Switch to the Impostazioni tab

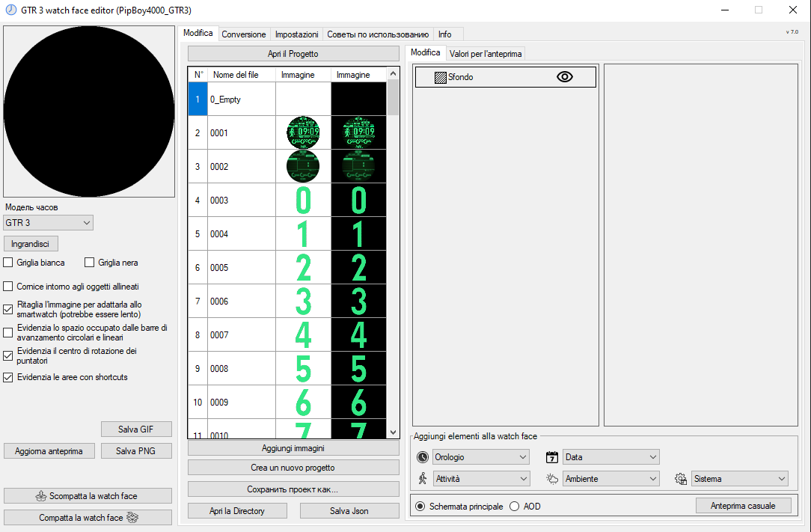click(x=296, y=34)
